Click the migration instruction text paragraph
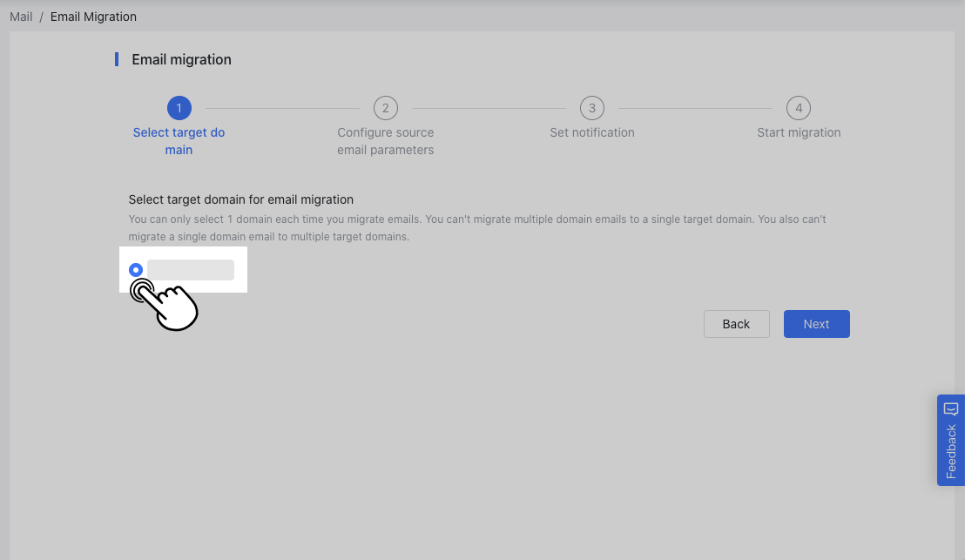The width and height of the screenshot is (965, 560). pyautogui.click(x=477, y=227)
